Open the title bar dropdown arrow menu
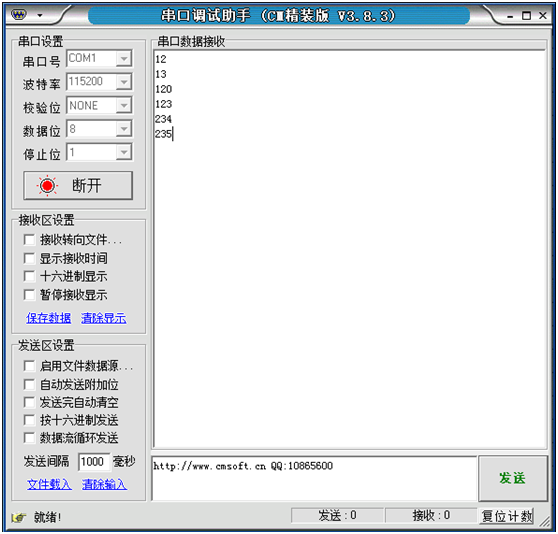The width and height of the screenshot is (558, 534). 40,15
